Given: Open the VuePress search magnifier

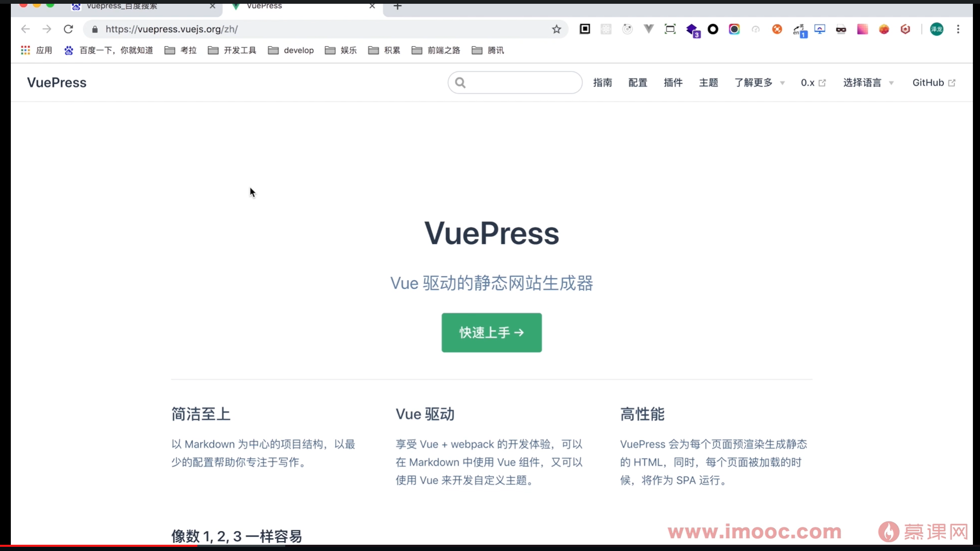Looking at the screenshot, I should tap(460, 82).
